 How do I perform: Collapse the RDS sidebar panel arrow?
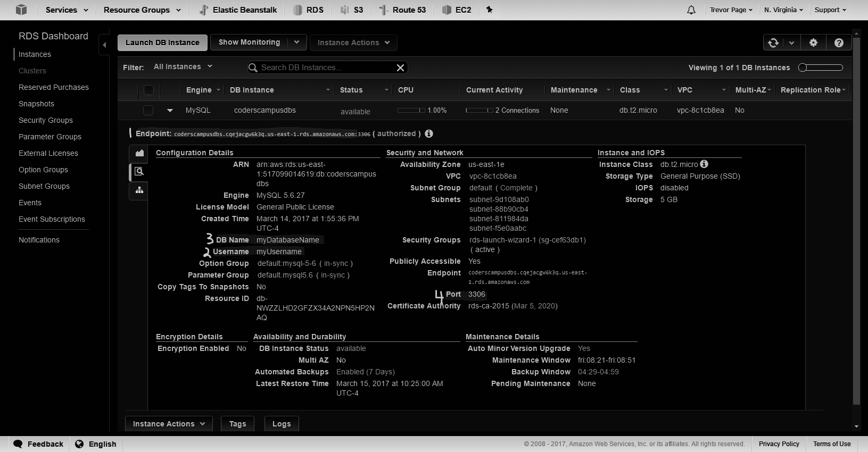point(104,45)
